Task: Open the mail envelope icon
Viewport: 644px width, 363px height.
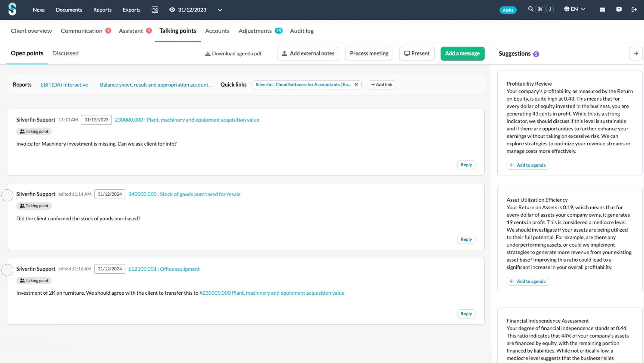Action: pos(602,10)
